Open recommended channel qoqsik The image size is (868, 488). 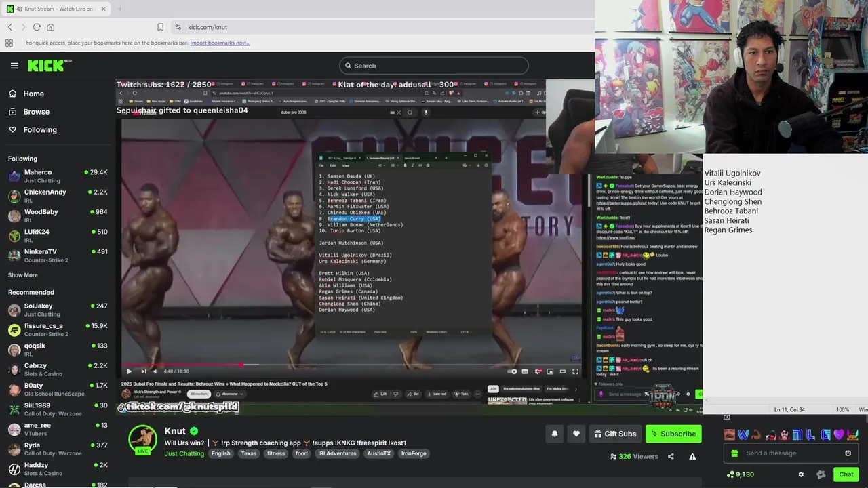(x=58, y=349)
